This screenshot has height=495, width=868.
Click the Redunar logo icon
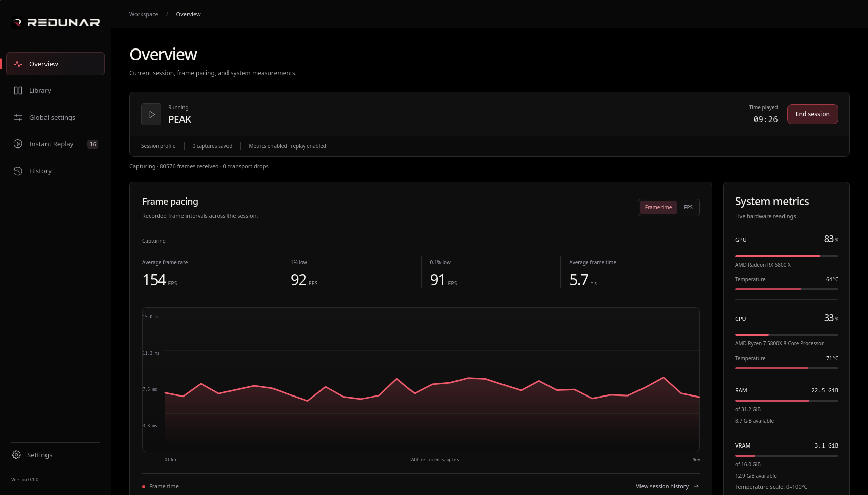(x=17, y=22)
